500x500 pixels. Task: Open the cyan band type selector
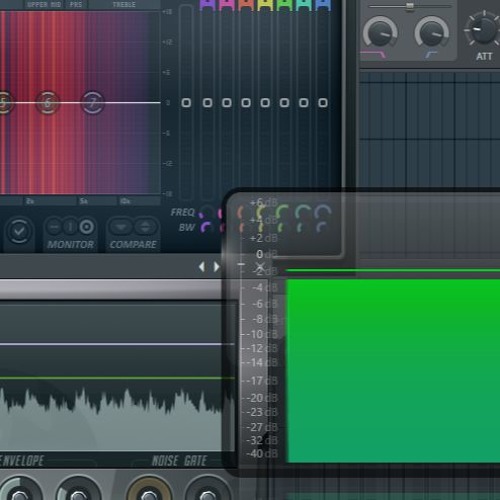[x=304, y=5]
